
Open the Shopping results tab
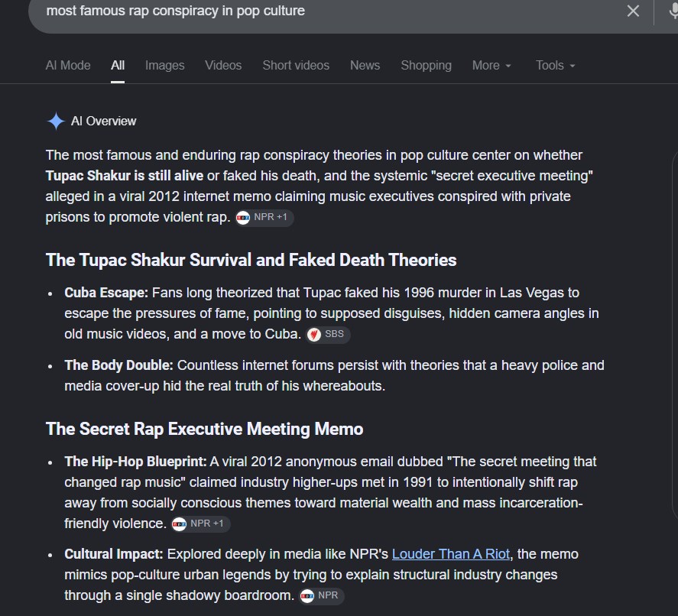[x=426, y=65]
